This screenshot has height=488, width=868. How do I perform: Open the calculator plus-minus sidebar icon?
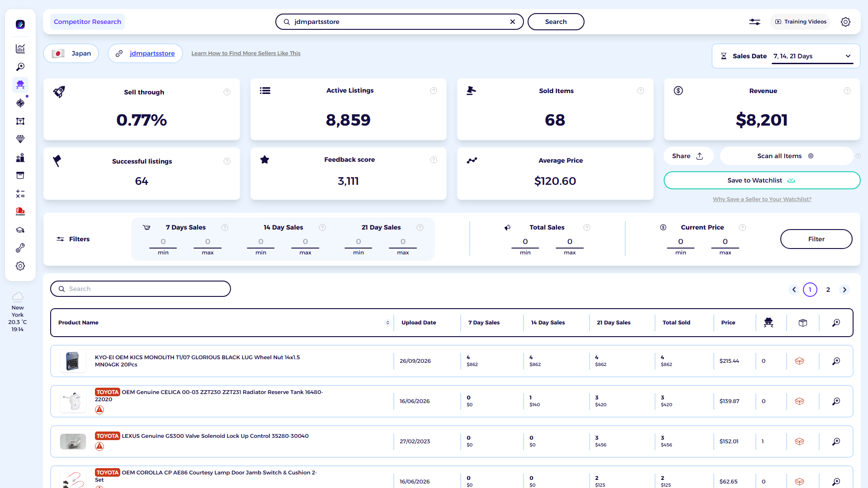(20, 194)
